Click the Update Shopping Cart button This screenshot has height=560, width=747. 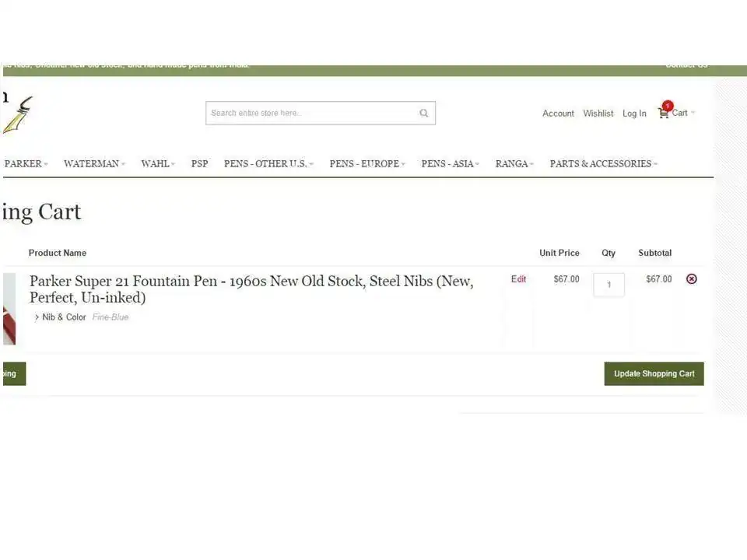[654, 373]
